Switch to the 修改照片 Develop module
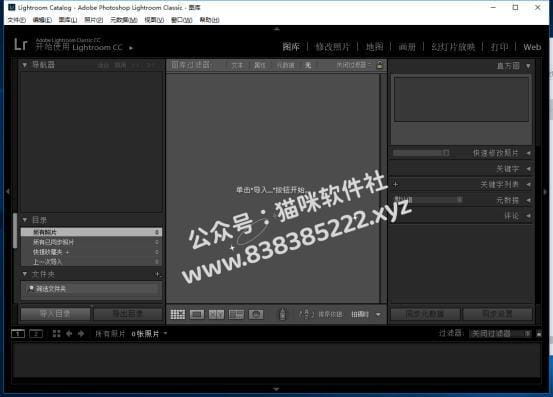Screen dimensions: 553x397 point(333,47)
